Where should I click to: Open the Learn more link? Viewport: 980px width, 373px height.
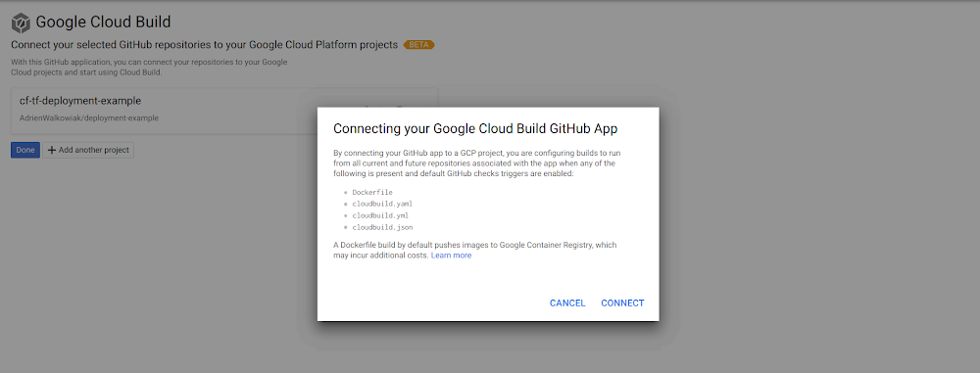tap(451, 256)
